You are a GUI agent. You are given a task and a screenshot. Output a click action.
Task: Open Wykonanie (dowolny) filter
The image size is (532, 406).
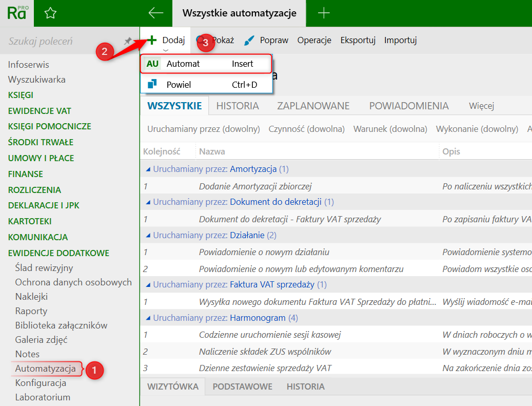click(x=477, y=129)
